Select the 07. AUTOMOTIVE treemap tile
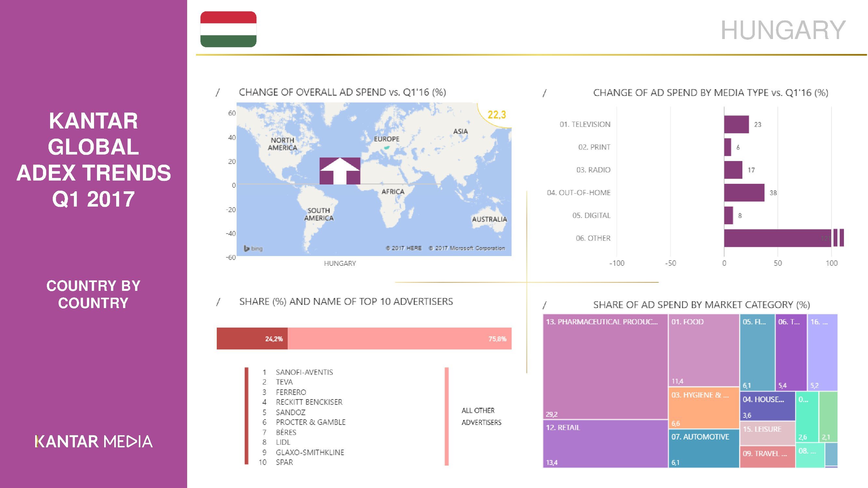The image size is (868, 488). 704,448
